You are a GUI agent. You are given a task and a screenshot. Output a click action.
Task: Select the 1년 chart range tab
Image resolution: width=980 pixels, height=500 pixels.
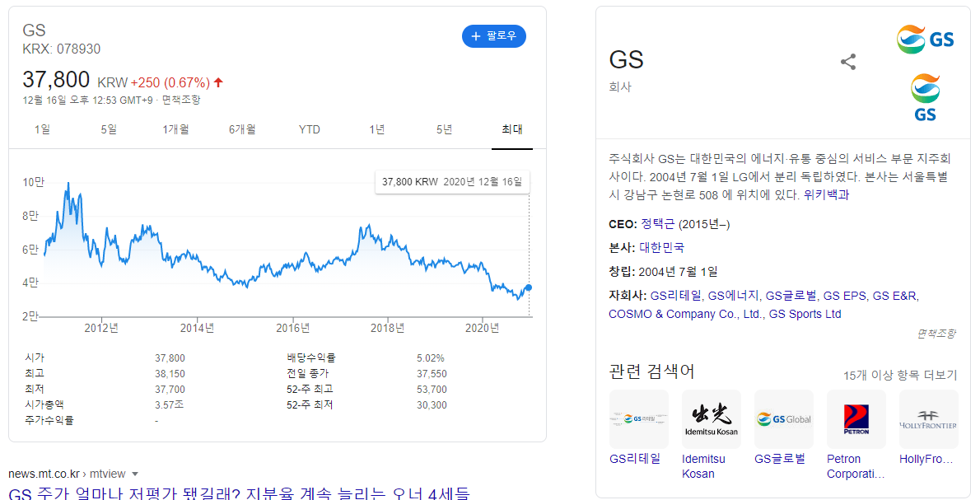coord(377,129)
